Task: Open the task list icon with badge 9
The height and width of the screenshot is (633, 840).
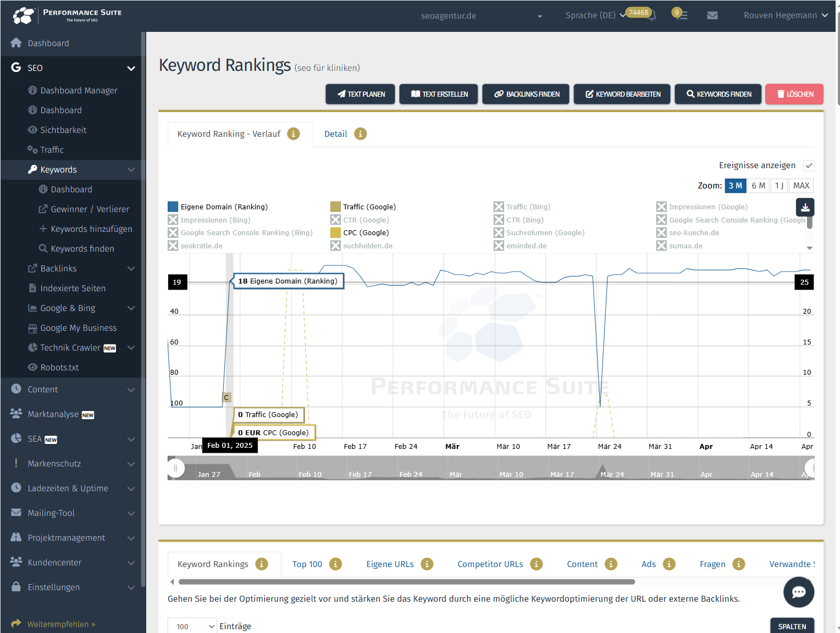Action: pyautogui.click(x=682, y=15)
